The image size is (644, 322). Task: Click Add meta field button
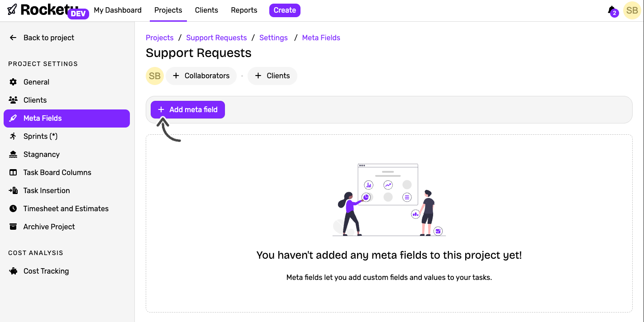pos(188,109)
